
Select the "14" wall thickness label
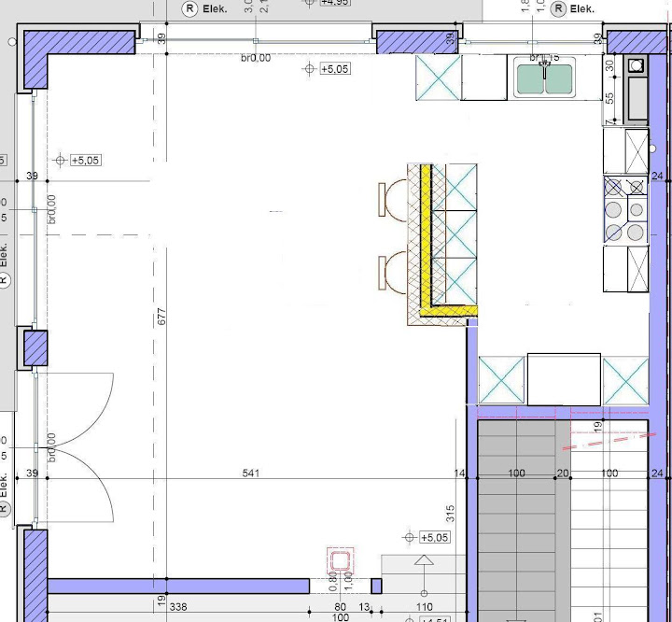(x=459, y=473)
